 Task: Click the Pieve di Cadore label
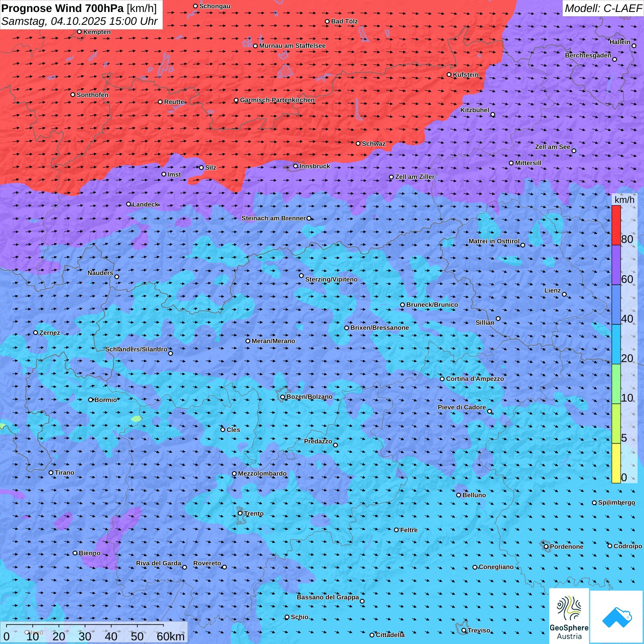[461, 407]
